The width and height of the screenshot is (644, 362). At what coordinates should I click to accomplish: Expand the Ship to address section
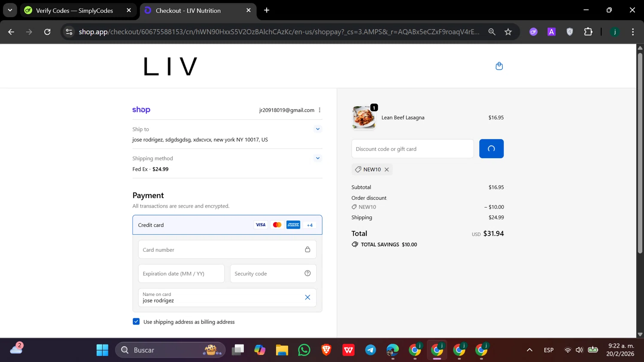coord(318,129)
